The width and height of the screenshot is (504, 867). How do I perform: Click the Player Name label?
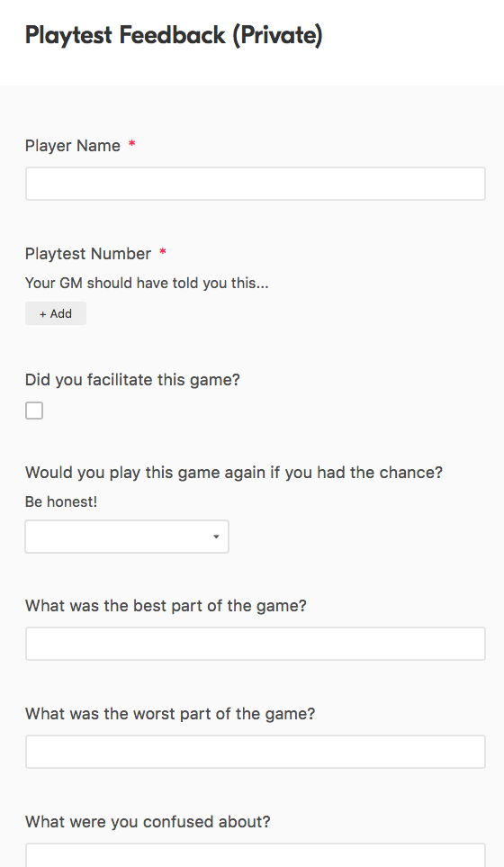tap(72, 146)
